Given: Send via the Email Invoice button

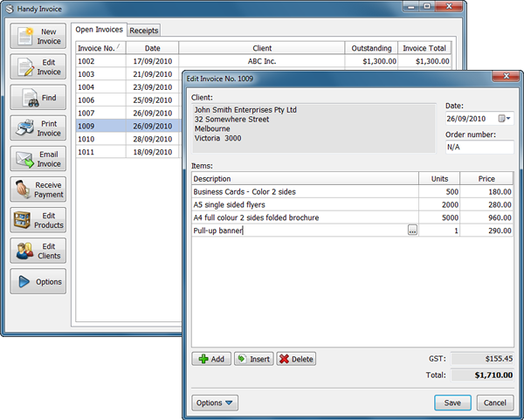Looking at the screenshot, I should (38, 159).
